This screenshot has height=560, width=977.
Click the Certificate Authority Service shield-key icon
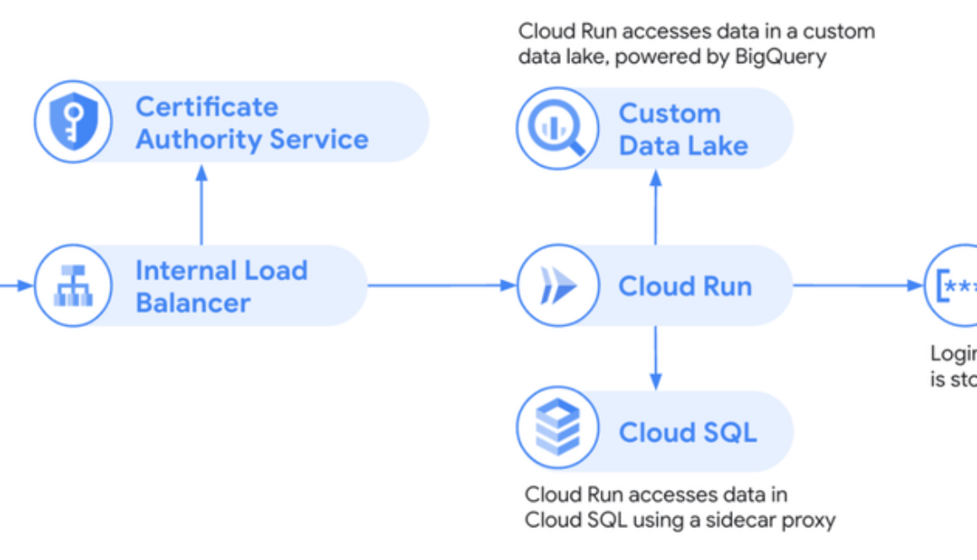click(x=73, y=122)
